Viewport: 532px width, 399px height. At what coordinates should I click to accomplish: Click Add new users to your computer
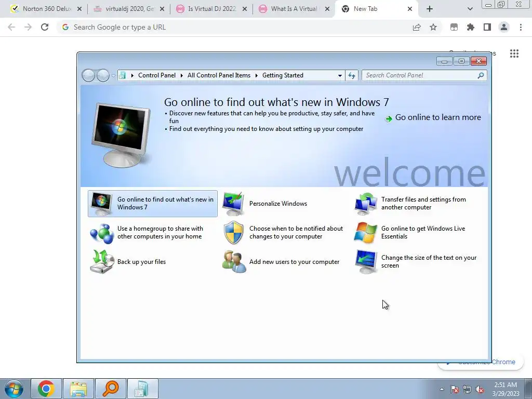click(x=294, y=262)
